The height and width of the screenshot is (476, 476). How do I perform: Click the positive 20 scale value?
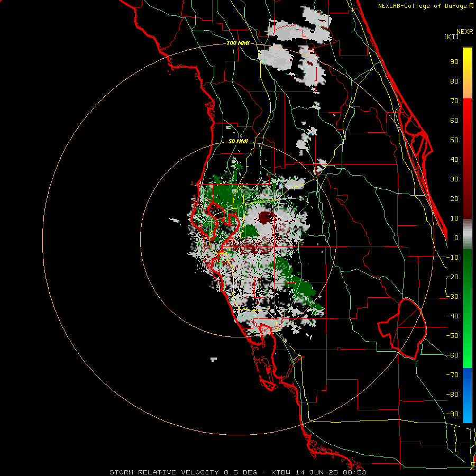pyautogui.click(x=454, y=199)
